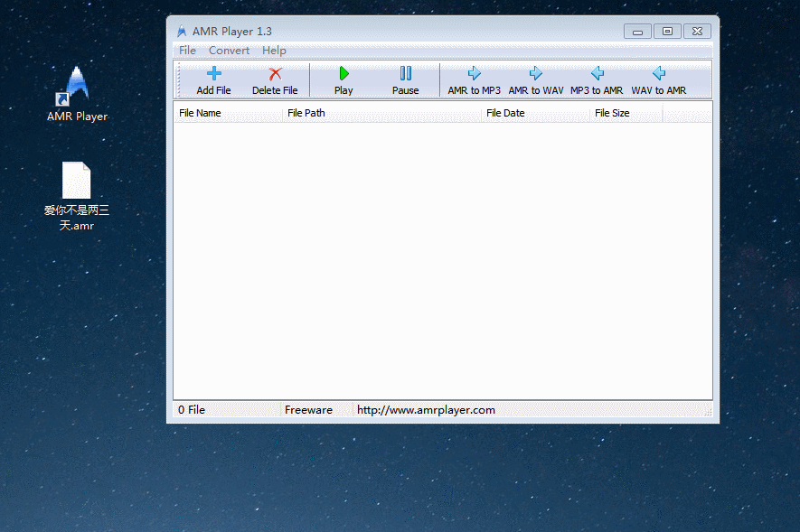Convert using AMR to MP3 button

click(474, 80)
